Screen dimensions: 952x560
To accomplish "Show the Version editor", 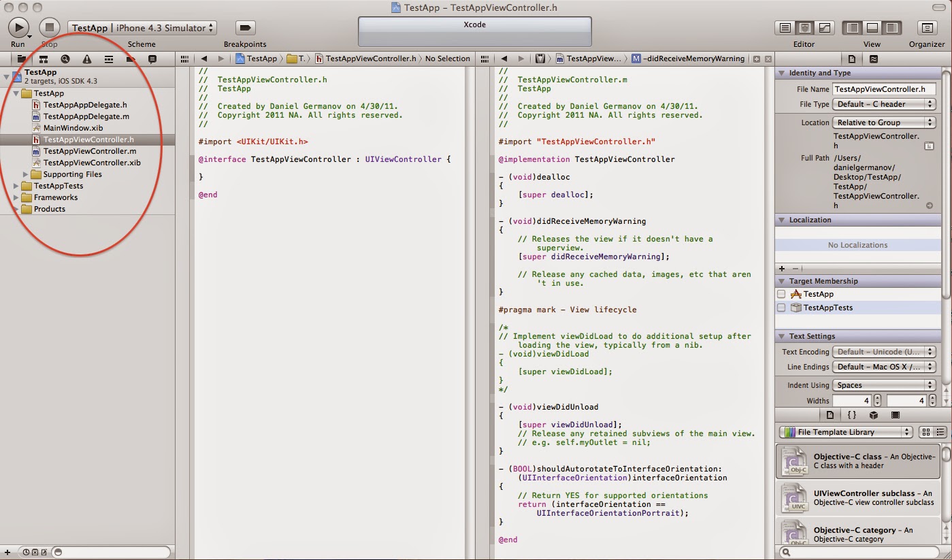I will click(824, 28).
